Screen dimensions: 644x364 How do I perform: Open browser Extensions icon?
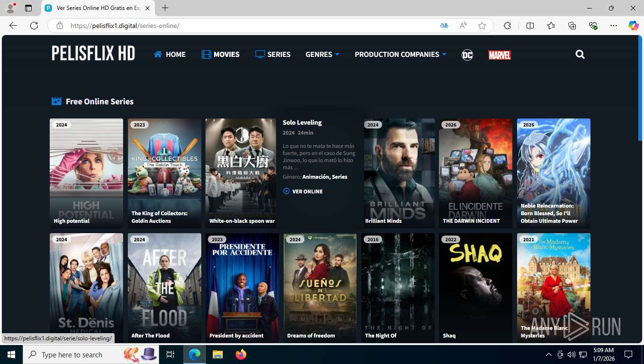click(507, 26)
